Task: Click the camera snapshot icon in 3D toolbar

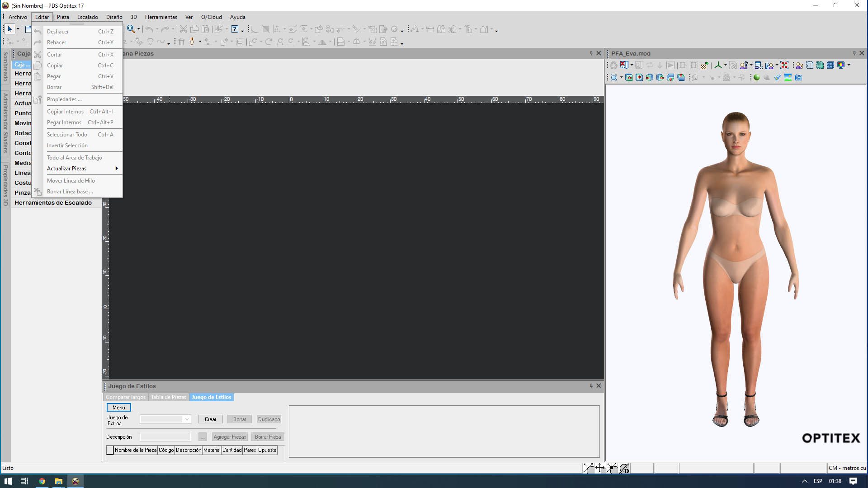Action: [798, 78]
